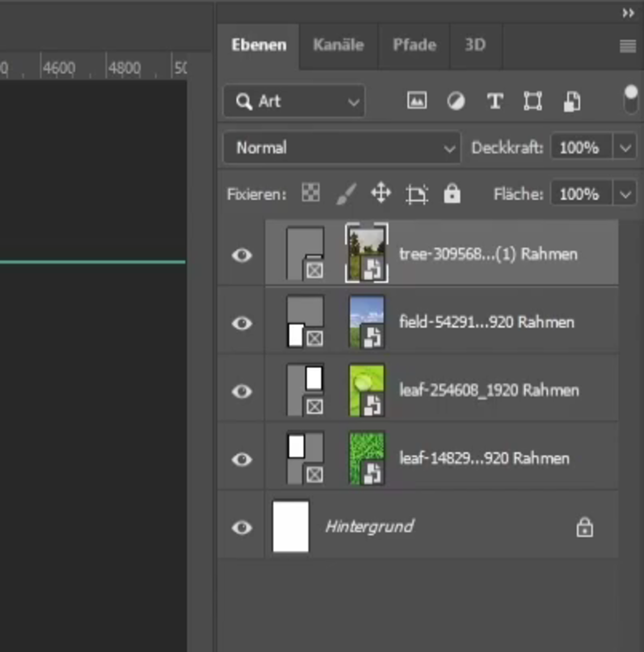Open the Deckkraft percentage dropdown
Image resolution: width=644 pixels, height=652 pixels.
(x=624, y=148)
